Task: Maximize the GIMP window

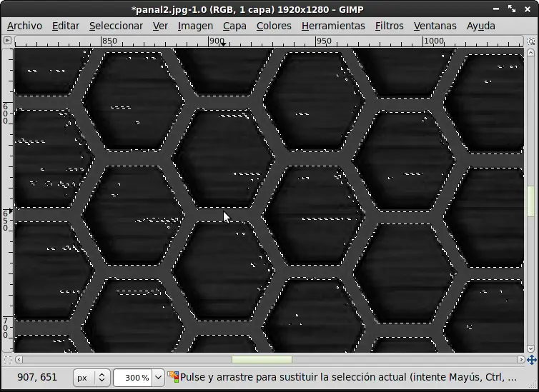Action: 512,9
